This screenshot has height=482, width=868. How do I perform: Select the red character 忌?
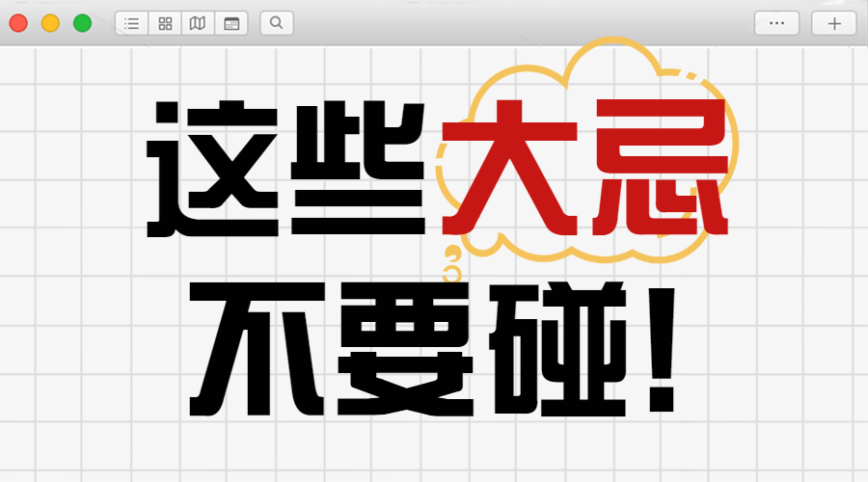point(658,171)
